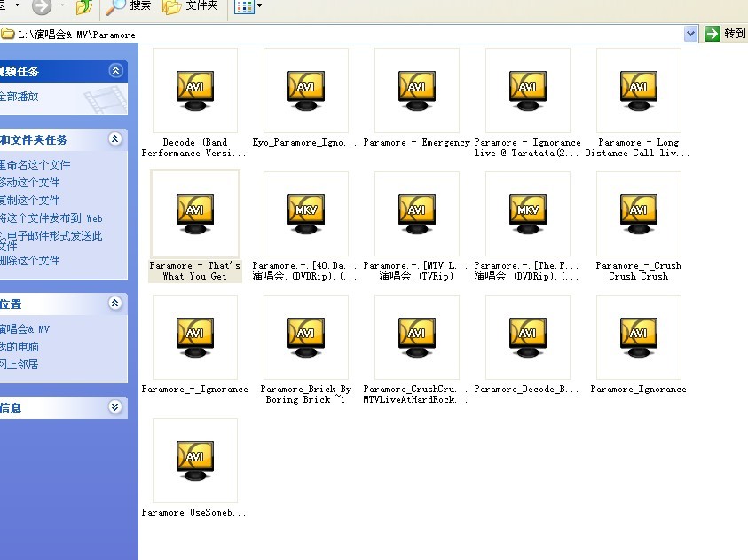Select the Decode Band Performance Version AVI file icon

pos(195,91)
